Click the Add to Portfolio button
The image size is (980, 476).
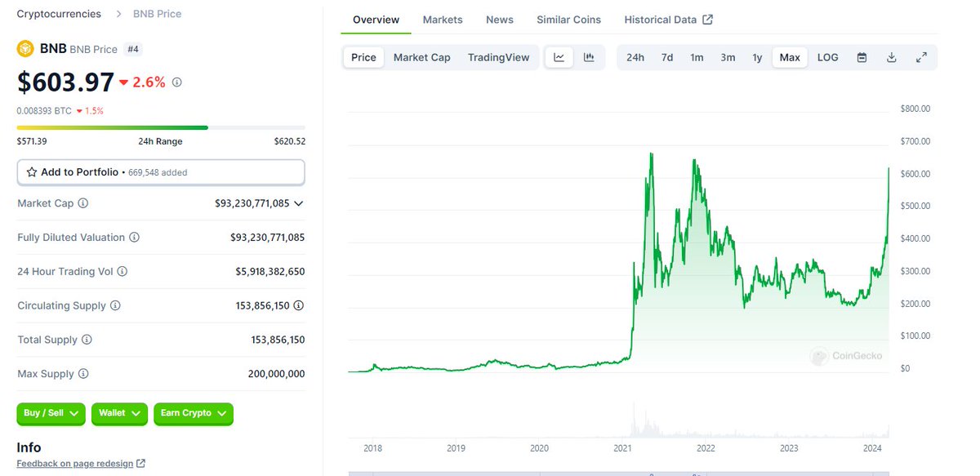click(161, 172)
